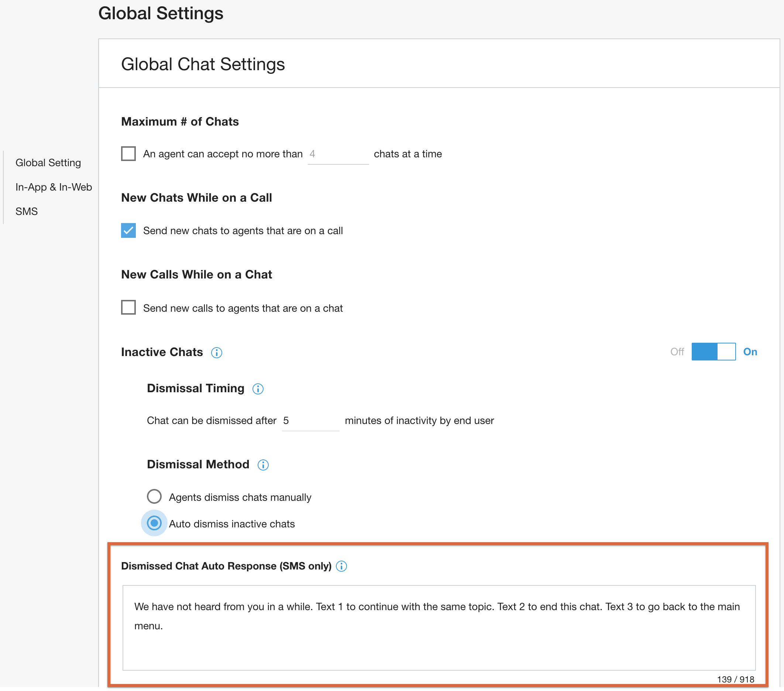The height and width of the screenshot is (691, 784).
Task: Click the maximum chats number field
Action: [x=337, y=154]
